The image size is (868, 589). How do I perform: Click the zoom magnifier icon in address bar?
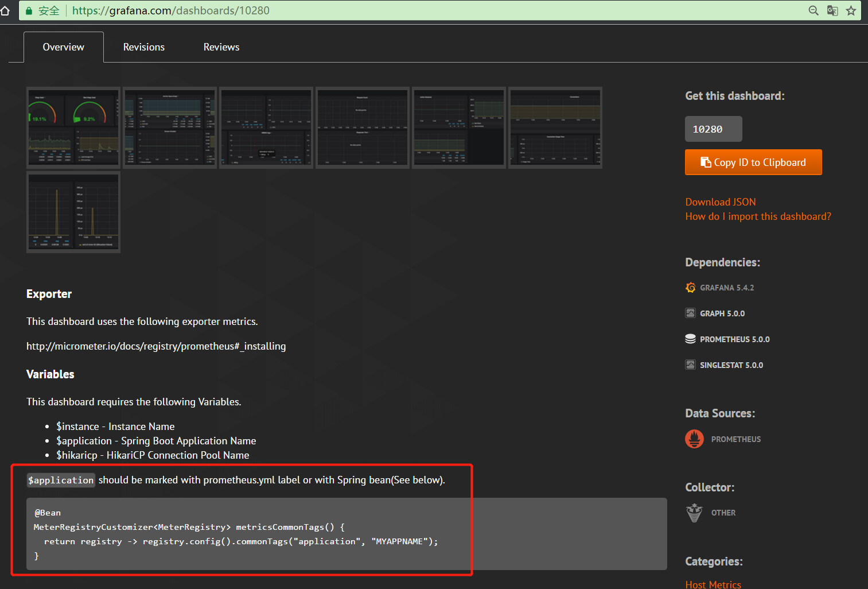coord(813,10)
